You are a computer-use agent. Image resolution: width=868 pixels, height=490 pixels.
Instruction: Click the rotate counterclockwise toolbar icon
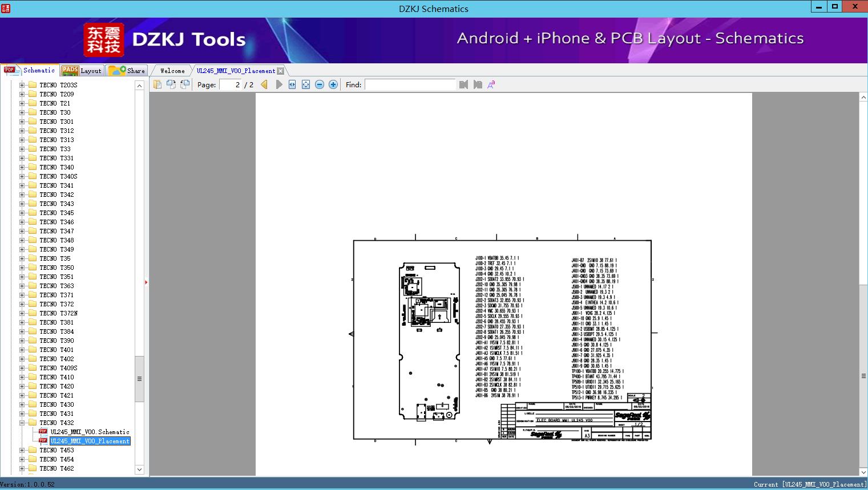(x=171, y=84)
